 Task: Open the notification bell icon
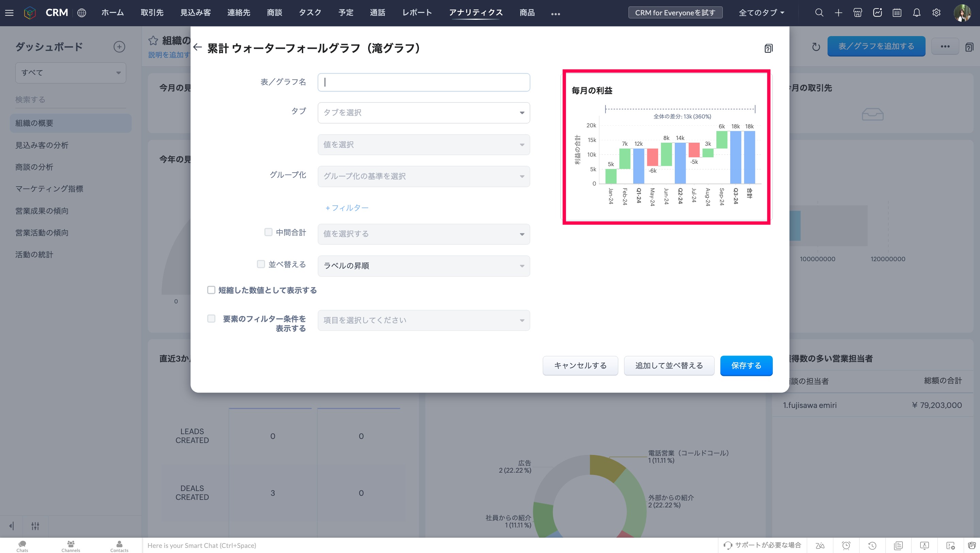click(x=916, y=13)
